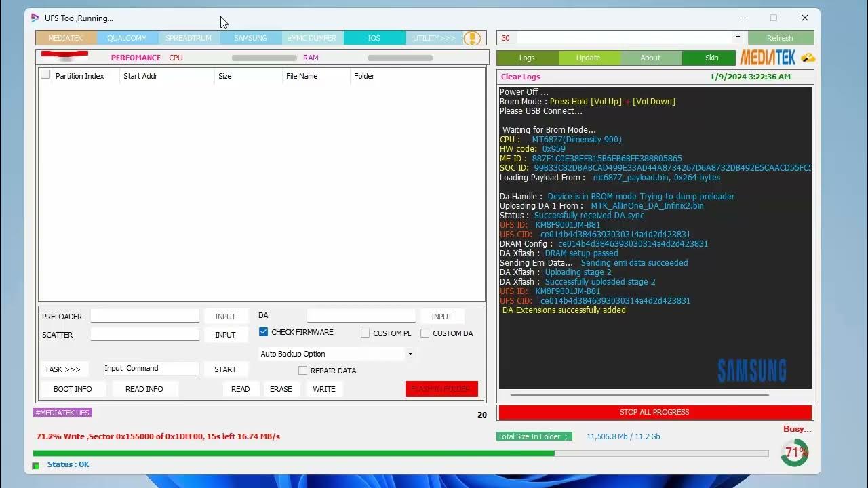868x488 pixels.
Task: Click the red FLASH IN FOLDER button
Action: click(x=441, y=389)
